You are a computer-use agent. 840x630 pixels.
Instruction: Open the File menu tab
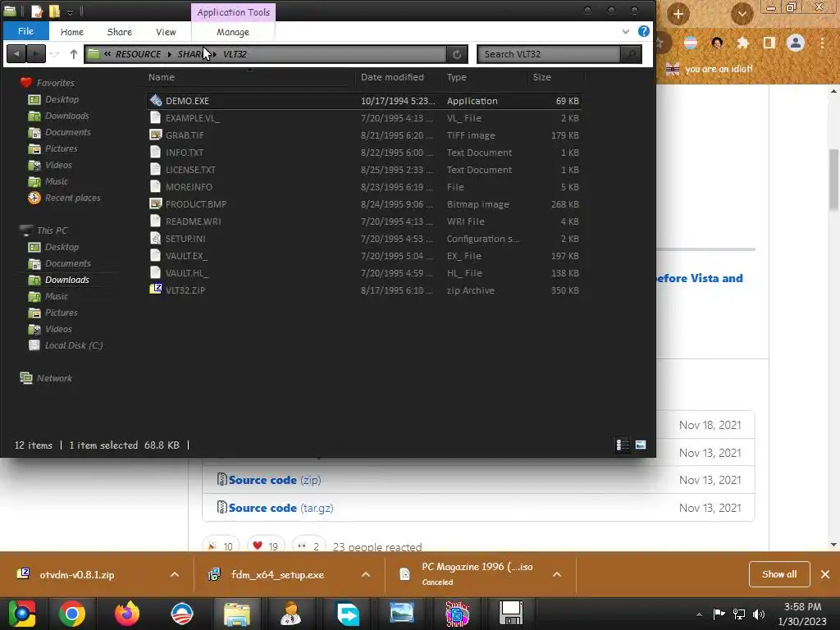(25, 31)
